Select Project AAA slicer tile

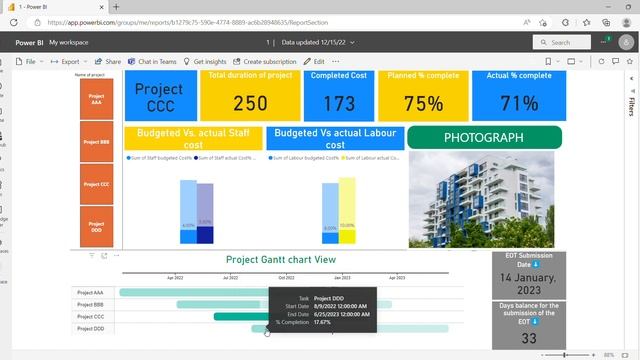pyautogui.click(x=97, y=99)
